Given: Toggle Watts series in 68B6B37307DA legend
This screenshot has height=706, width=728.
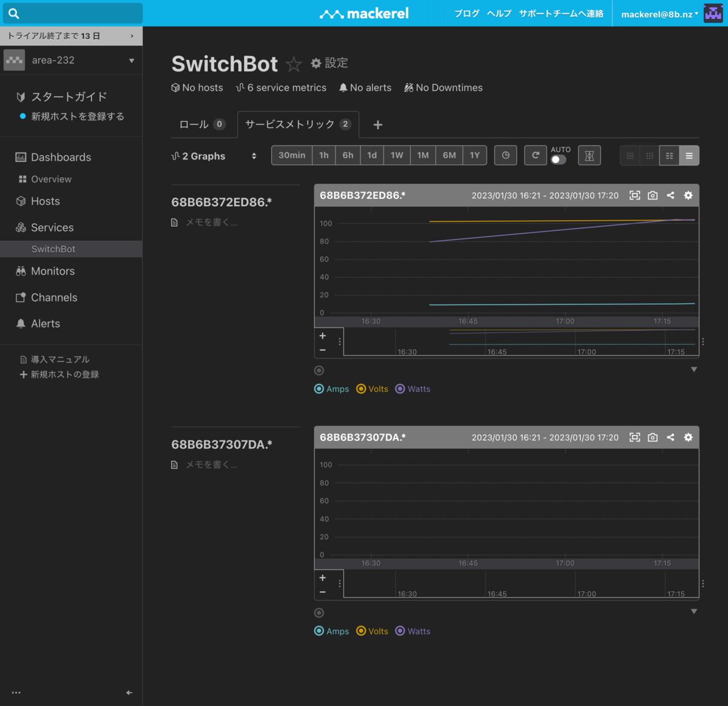Looking at the screenshot, I should click(413, 631).
